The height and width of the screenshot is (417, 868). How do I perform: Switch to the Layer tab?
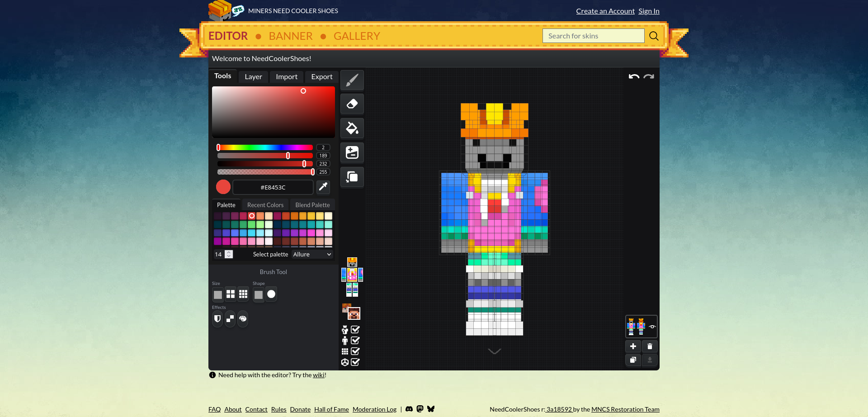pyautogui.click(x=253, y=76)
